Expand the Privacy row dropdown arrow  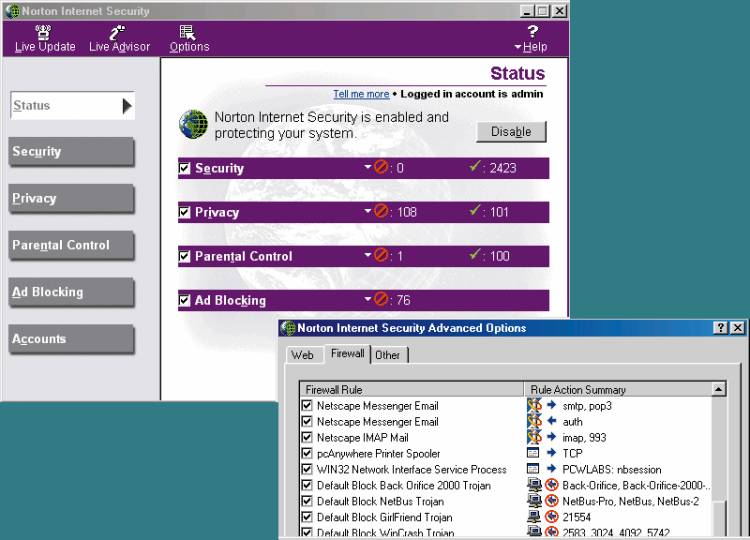[x=367, y=211]
